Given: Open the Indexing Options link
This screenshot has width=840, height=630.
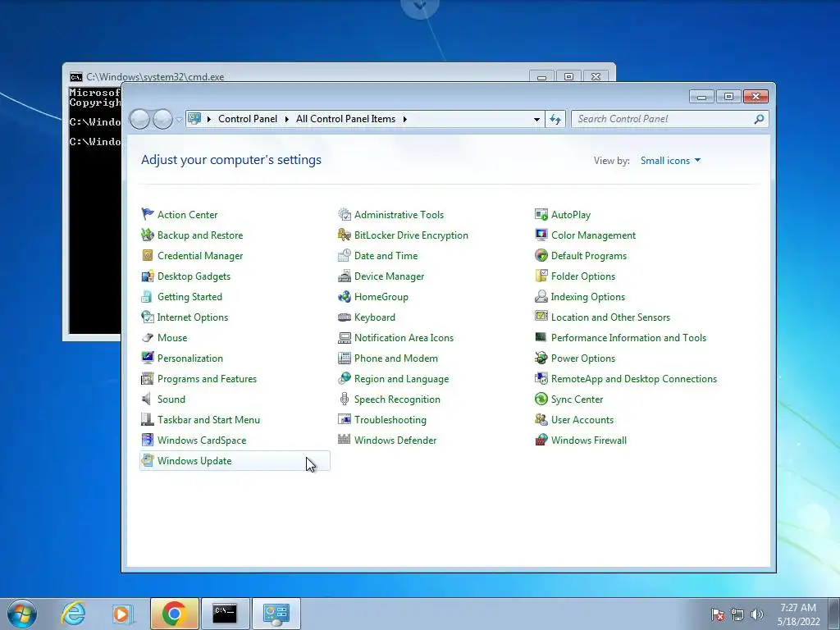Looking at the screenshot, I should click(x=587, y=297).
